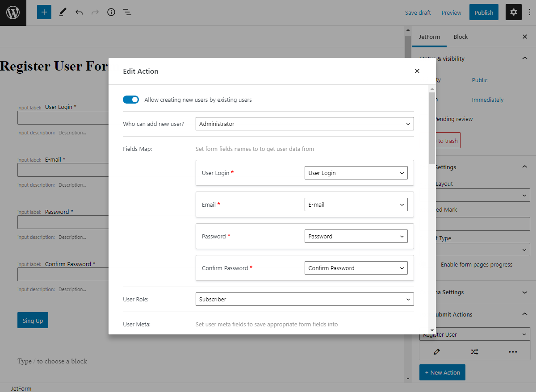536x392 pixels.
Task: Open the Confirm Password field mapping dropdown
Action: 356,268
